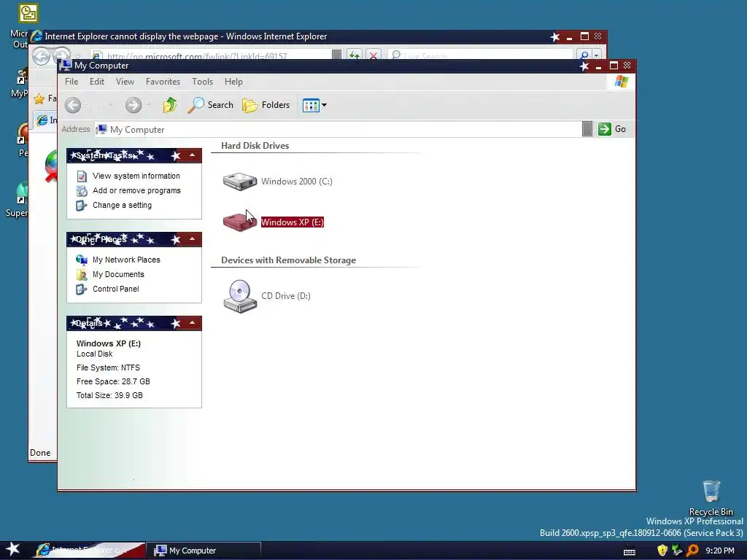Click the orange magnifier tray icon
747x560 pixels.
pyautogui.click(x=692, y=551)
